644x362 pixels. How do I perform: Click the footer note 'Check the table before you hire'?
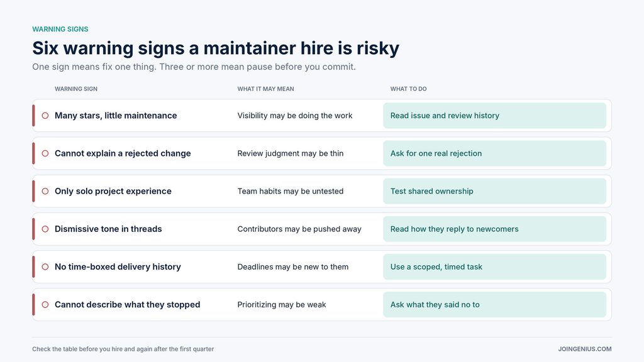[x=123, y=349]
